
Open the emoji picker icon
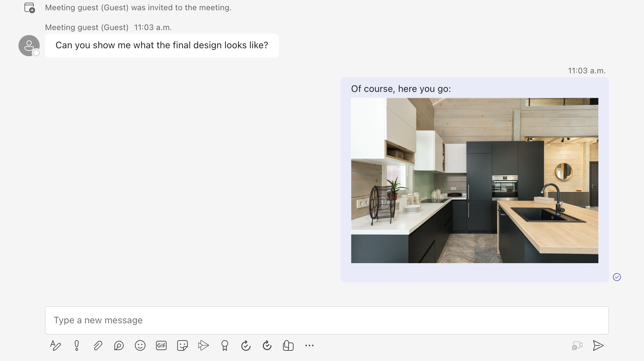tap(140, 345)
